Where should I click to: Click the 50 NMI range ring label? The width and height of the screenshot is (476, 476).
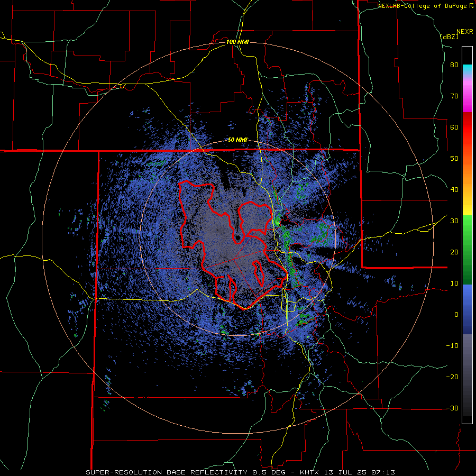[237, 140]
